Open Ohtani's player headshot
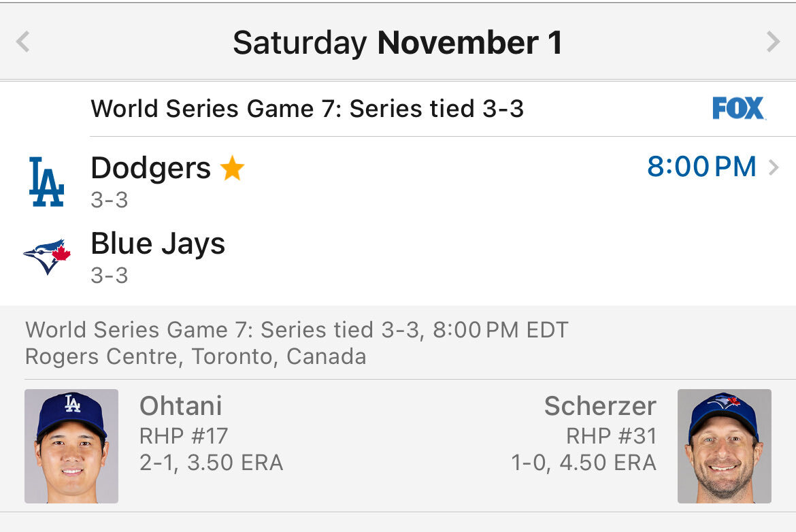The height and width of the screenshot is (532, 796). point(71,446)
